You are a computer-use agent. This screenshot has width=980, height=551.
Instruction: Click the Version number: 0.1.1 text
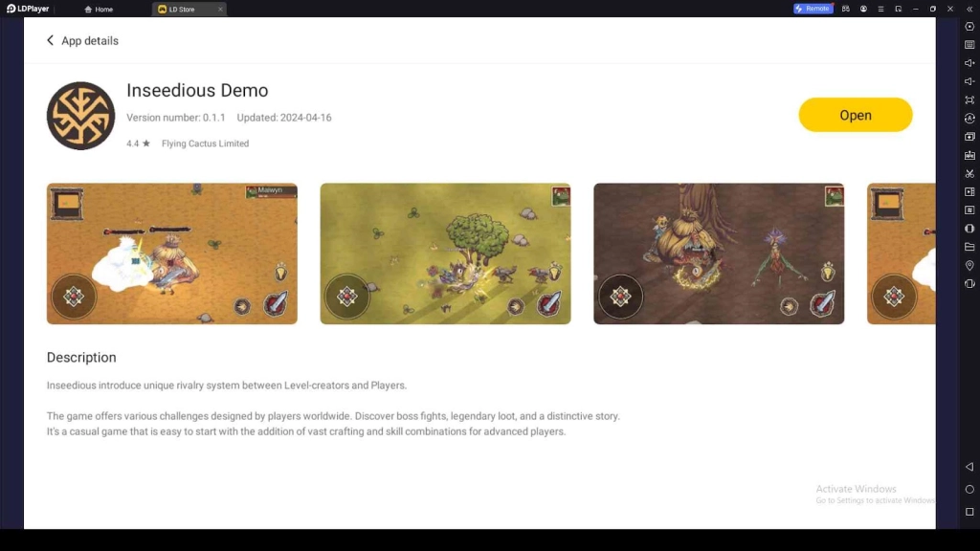176,118
